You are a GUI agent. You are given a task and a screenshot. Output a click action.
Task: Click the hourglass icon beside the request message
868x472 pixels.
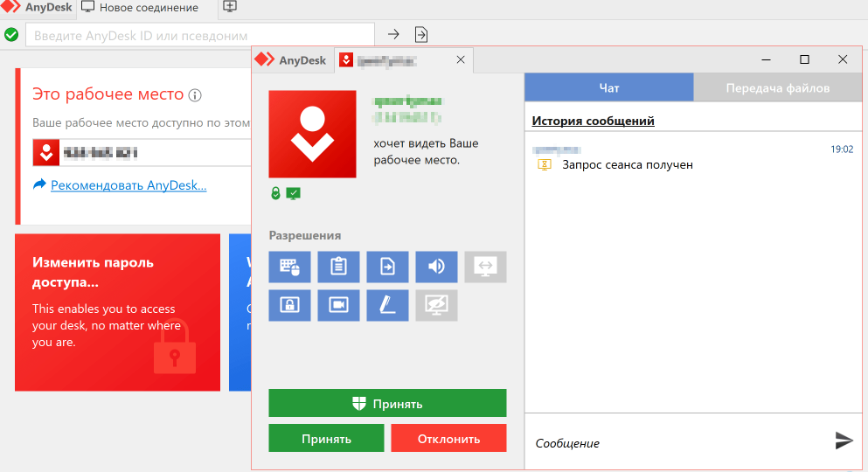pyautogui.click(x=545, y=165)
